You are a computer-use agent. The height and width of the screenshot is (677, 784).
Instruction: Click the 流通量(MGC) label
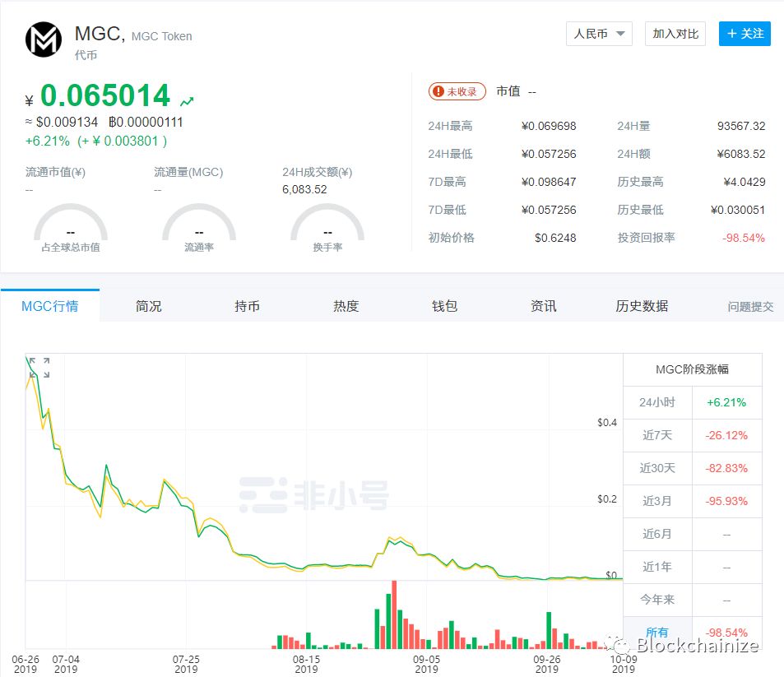(188, 173)
